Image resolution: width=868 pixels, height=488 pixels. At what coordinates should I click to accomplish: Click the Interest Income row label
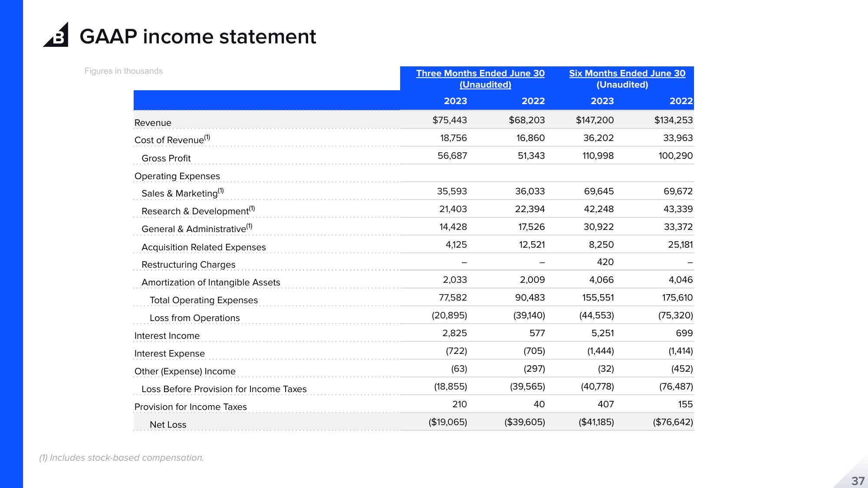pos(167,336)
